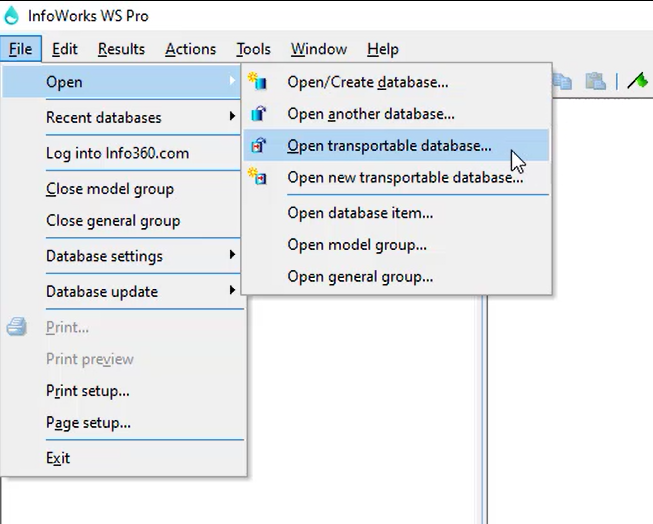This screenshot has height=524, width=653.
Task: Open the Tools menu
Action: 253,49
